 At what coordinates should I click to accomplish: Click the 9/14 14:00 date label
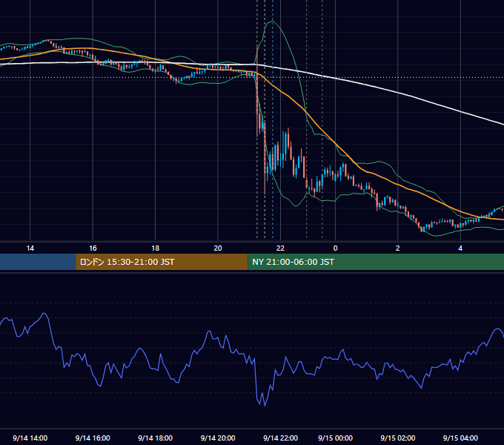pyautogui.click(x=30, y=438)
